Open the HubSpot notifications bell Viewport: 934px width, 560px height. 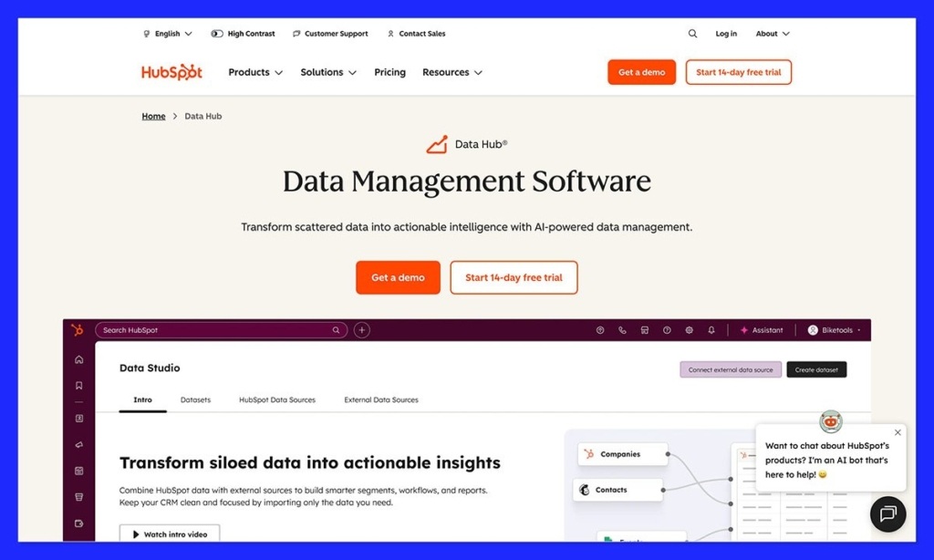point(711,329)
